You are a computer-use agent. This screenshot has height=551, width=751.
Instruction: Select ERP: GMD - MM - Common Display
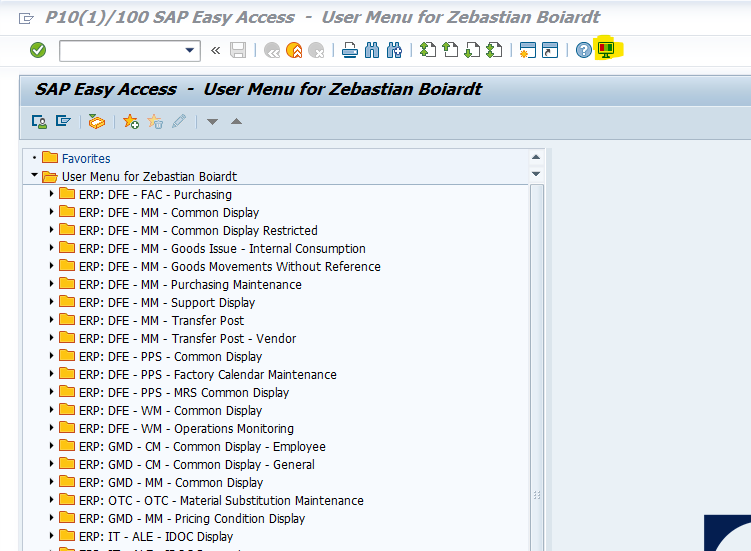click(x=171, y=482)
